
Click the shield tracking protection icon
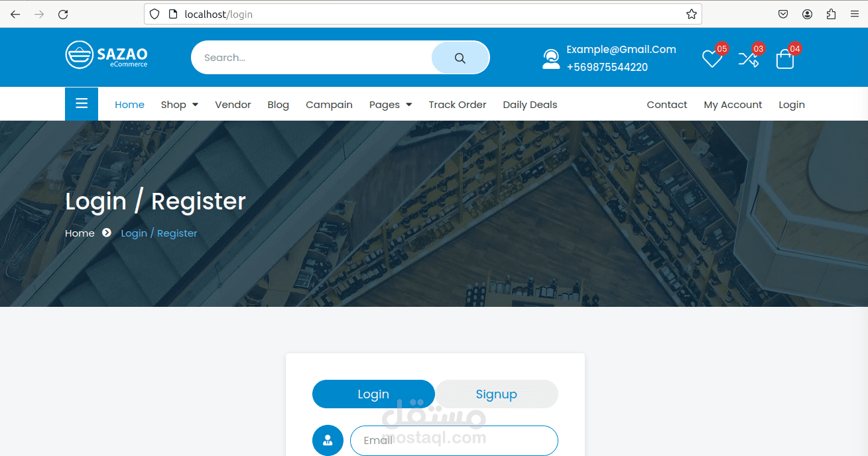155,14
